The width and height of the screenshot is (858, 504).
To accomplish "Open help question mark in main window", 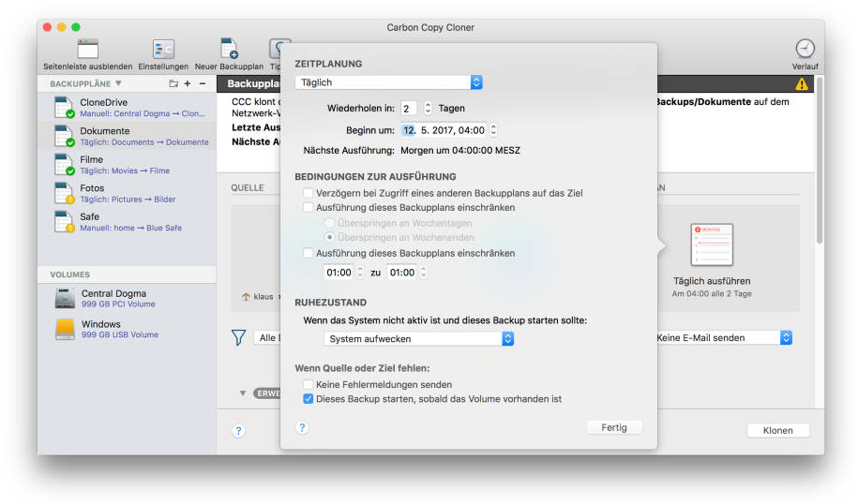I will pyautogui.click(x=238, y=431).
